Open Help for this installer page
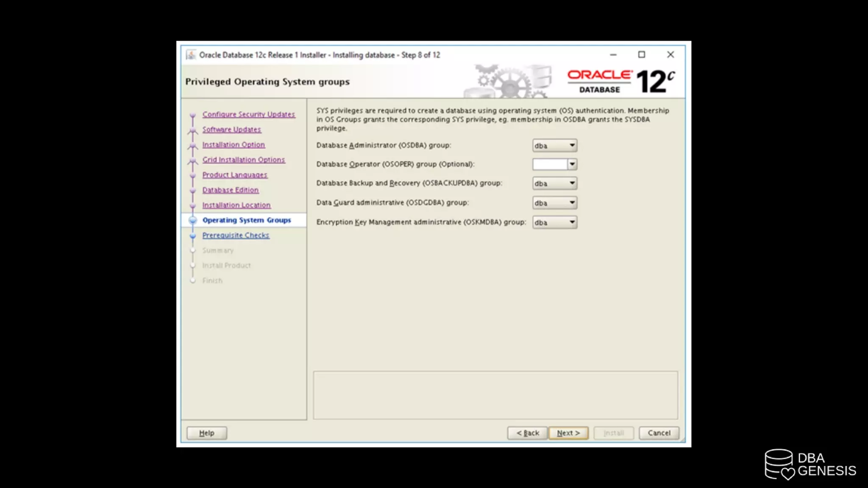 (x=207, y=433)
